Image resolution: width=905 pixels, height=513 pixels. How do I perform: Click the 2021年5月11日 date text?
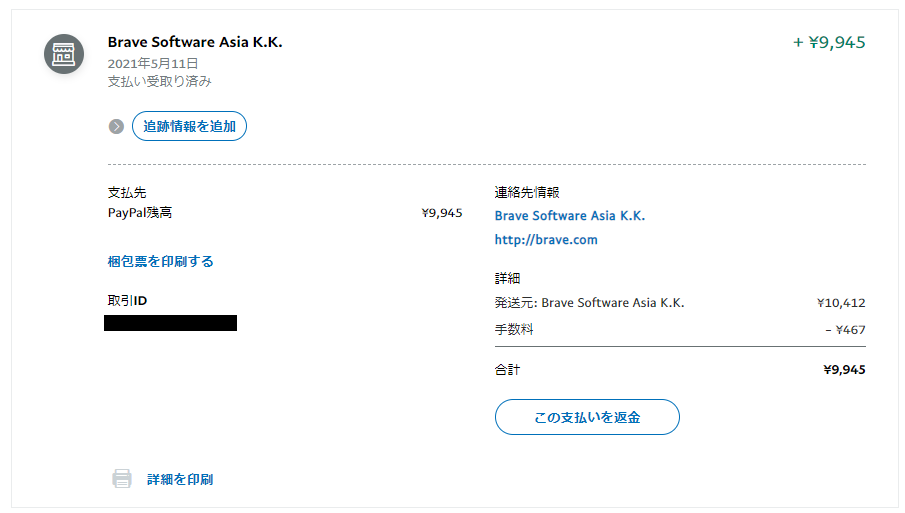pyautogui.click(x=153, y=63)
